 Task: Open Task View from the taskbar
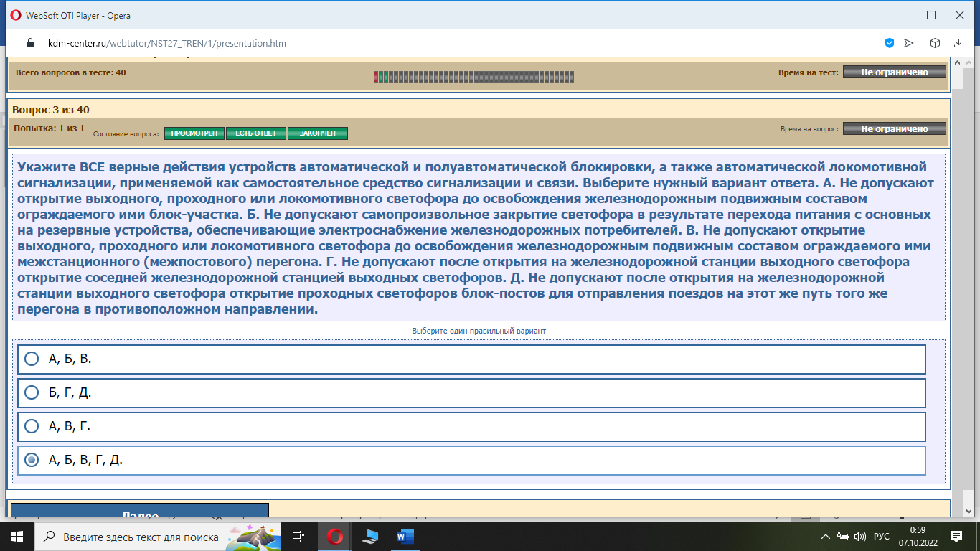299,537
